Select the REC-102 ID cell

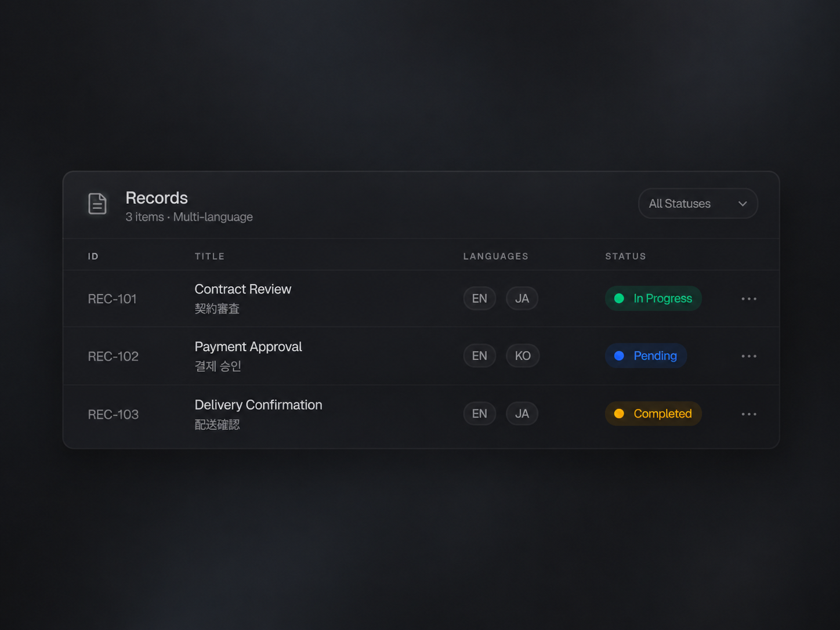pyautogui.click(x=113, y=356)
